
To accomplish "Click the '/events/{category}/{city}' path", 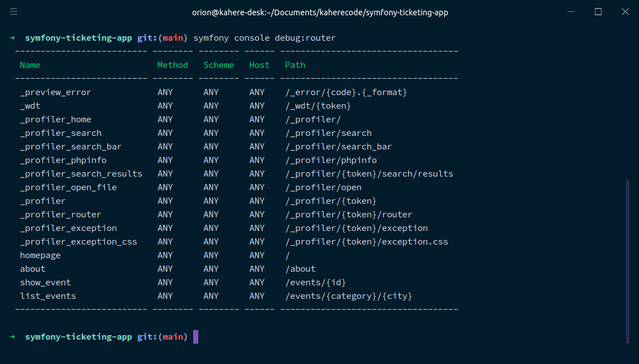I will coord(348,296).
